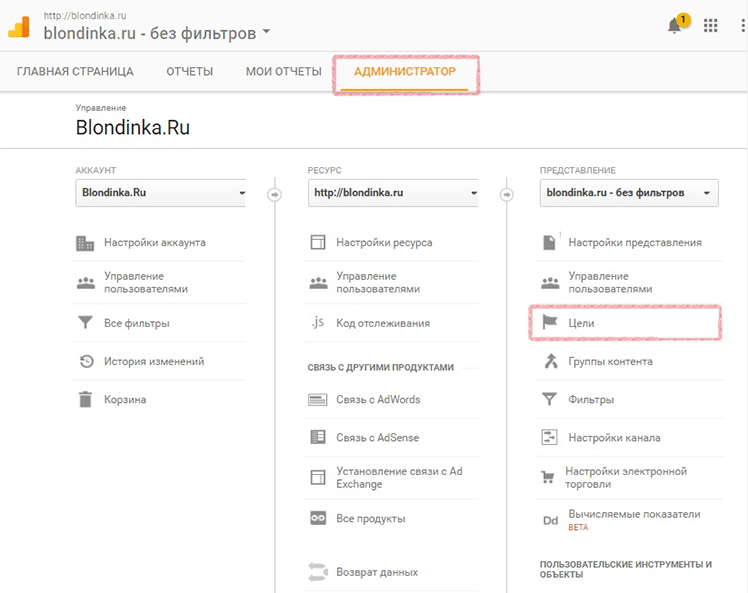Click the building icon for account settings
Image resolution: width=748 pixels, height=593 pixels.
pyautogui.click(x=85, y=243)
